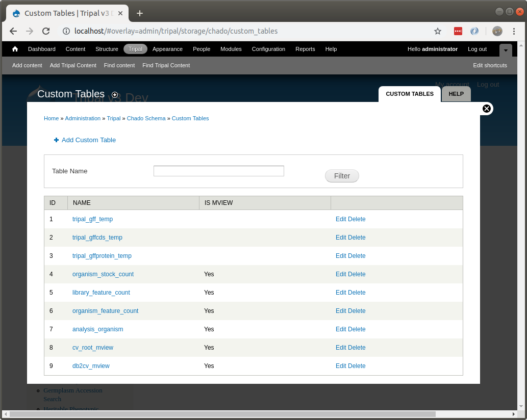
Task: Go back using the browser back arrow
Action: click(13, 31)
